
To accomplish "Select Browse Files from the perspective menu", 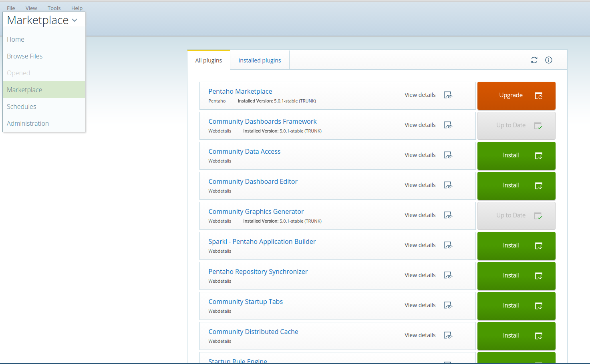I will click(44, 56).
